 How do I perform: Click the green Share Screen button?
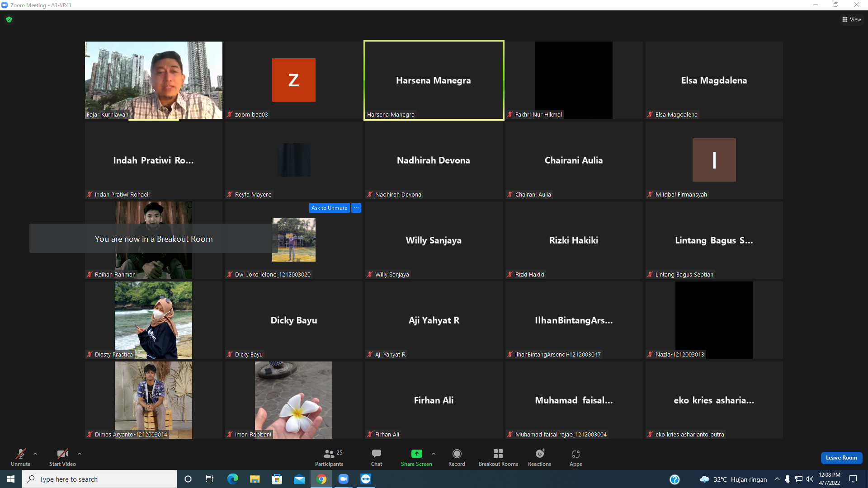(416, 457)
